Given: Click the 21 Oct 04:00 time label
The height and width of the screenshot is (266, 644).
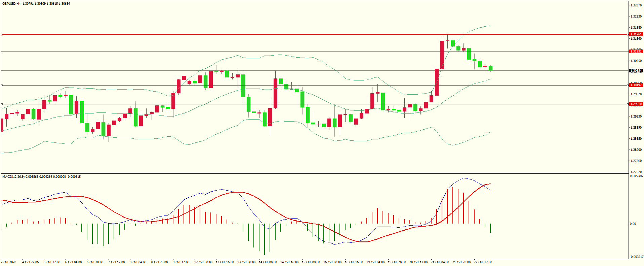Looking at the screenshot, I should click(440, 262).
